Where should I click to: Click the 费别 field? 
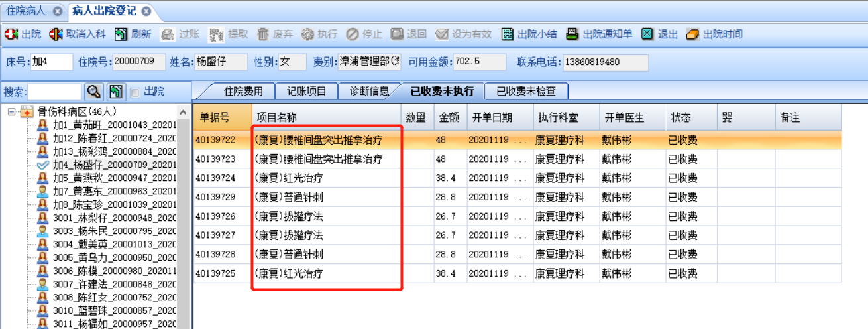(369, 62)
